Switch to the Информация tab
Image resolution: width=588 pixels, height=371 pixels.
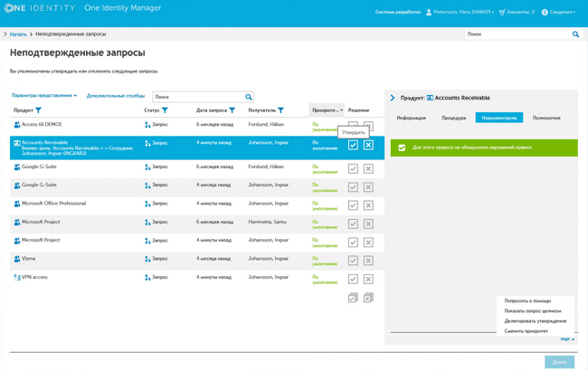tap(411, 118)
